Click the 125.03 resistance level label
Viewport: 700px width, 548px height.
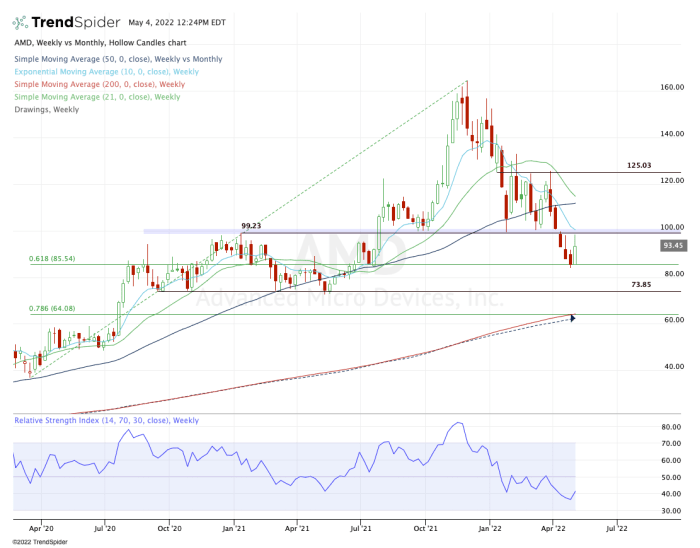point(639,165)
